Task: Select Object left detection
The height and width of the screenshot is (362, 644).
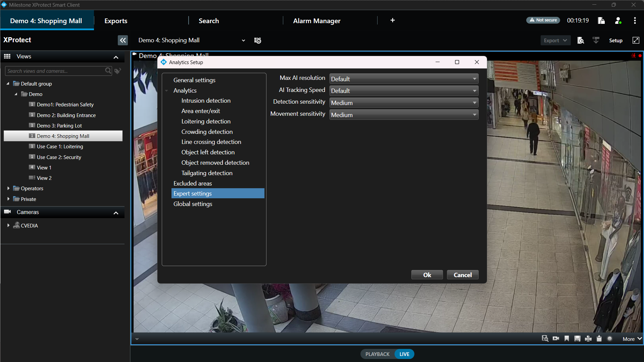Action: [208, 152]
